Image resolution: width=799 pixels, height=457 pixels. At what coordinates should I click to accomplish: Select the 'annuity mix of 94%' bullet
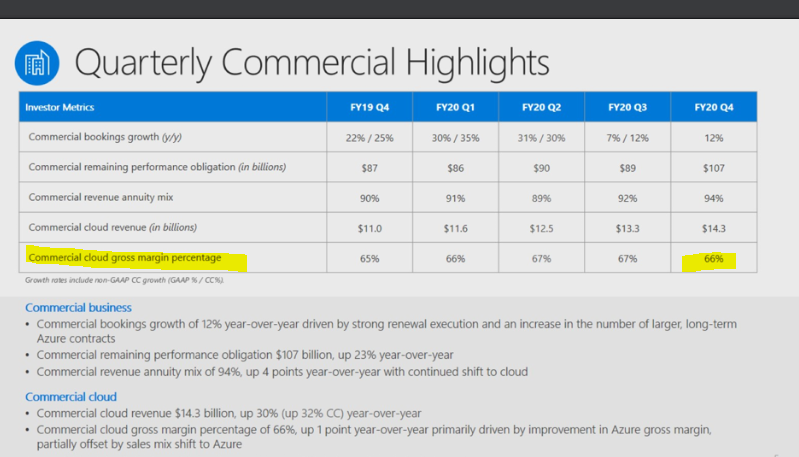(282, 371)
